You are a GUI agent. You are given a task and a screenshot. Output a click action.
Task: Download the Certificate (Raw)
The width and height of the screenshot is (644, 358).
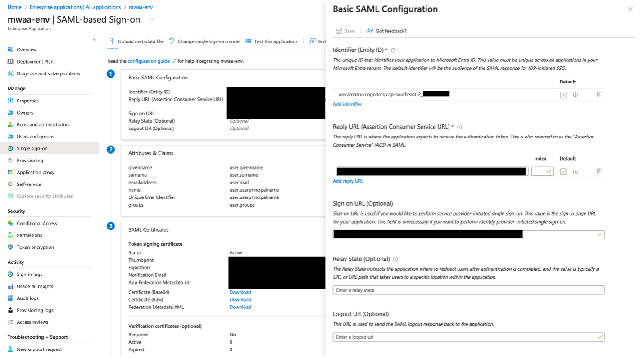(240, 299)
